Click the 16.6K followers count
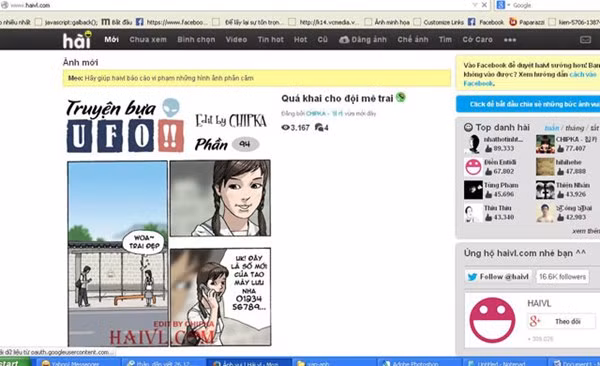The height and width of the screenshot is (366, 600). coord(562,277)
